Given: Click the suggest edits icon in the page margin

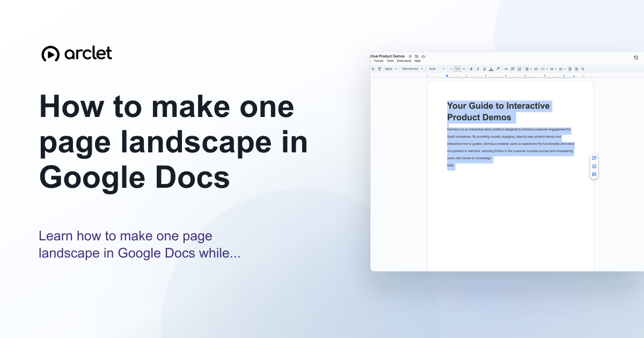Looking at the screenshot, I should pos(594,174).
